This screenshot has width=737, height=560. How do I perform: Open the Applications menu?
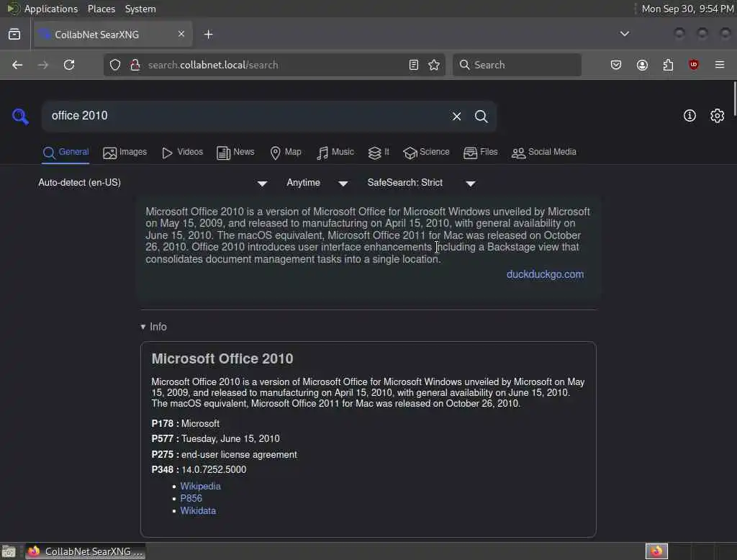click(x=51, y=9)
